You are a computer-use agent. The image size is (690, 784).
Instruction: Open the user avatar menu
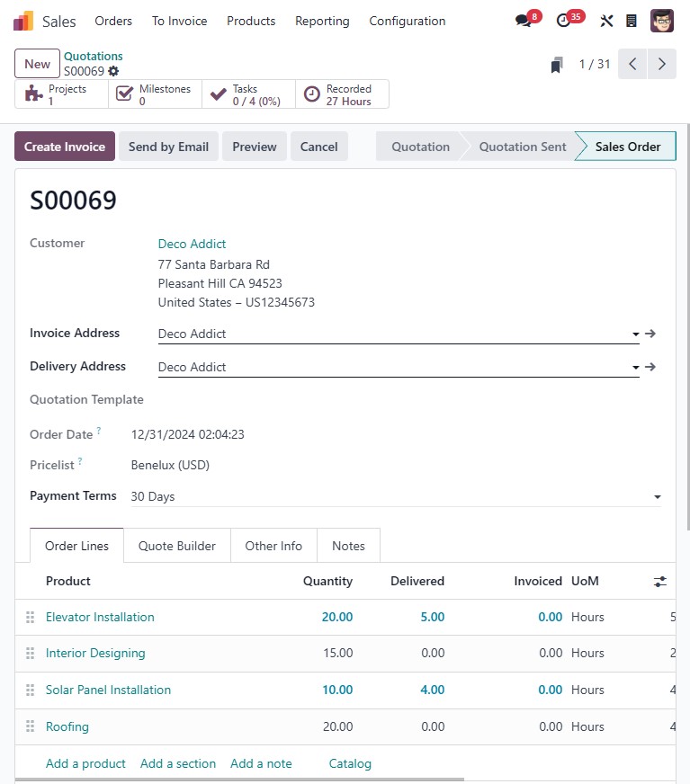[662, 20]
